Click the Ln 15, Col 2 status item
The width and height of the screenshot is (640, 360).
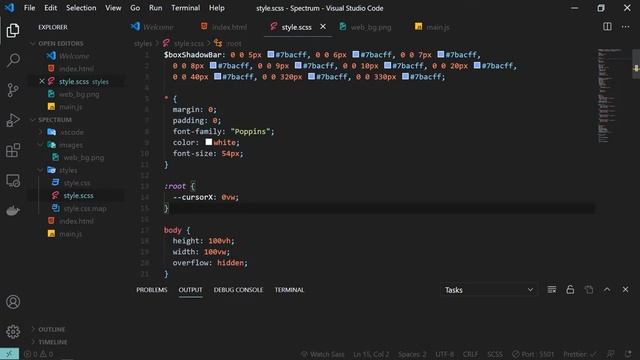[371, 354]
